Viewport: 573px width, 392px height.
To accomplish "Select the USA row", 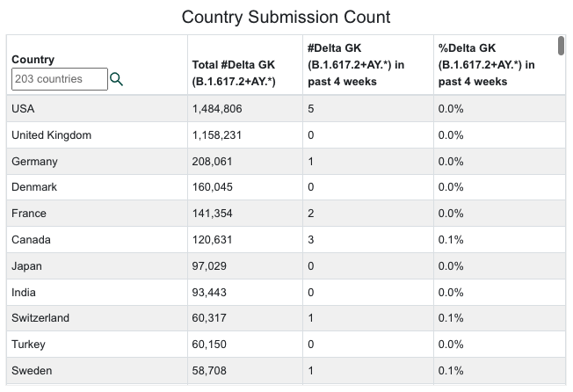I will point(286,108).
